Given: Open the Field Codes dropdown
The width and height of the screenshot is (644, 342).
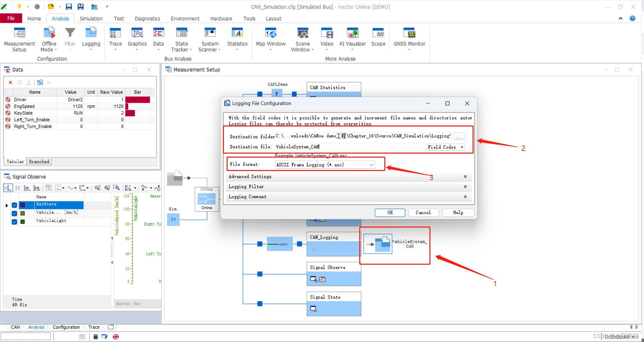Looking at the screenshot, I should (x=446, y=147).
